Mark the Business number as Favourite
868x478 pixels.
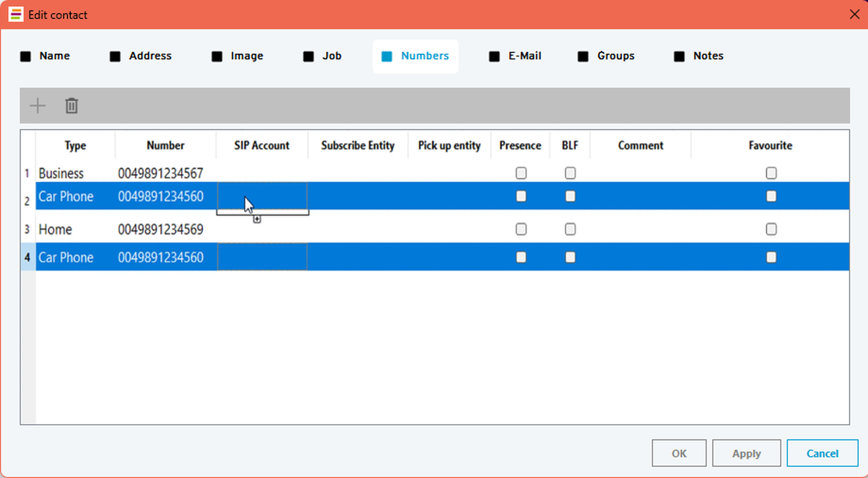[x=771, y=173]
